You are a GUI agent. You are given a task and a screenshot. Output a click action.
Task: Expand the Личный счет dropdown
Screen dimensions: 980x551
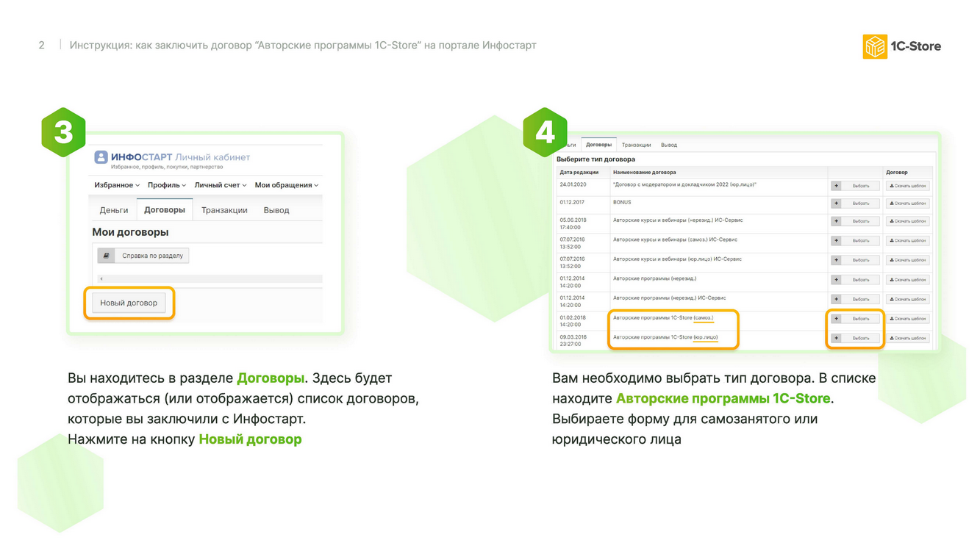coord(221,185)
